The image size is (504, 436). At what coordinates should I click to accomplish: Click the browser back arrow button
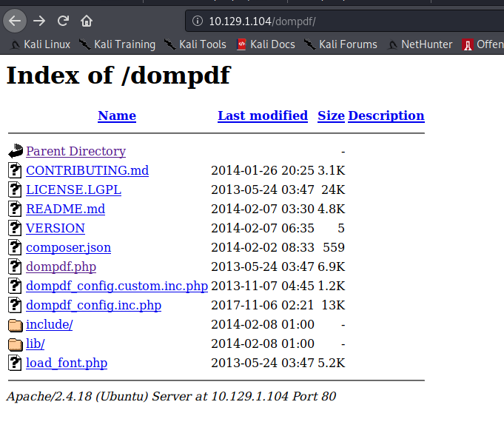(15, 20)
